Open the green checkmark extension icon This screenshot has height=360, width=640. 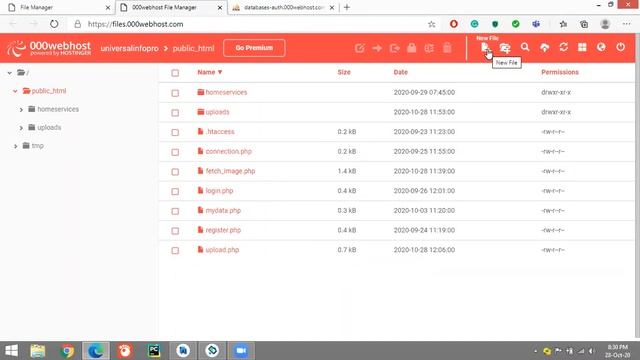(x=516, y=24)
